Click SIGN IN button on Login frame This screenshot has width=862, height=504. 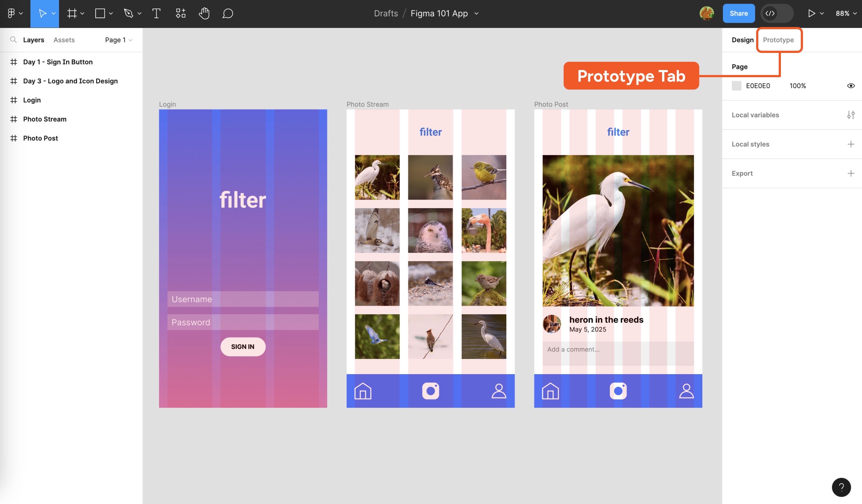[243, 346]
